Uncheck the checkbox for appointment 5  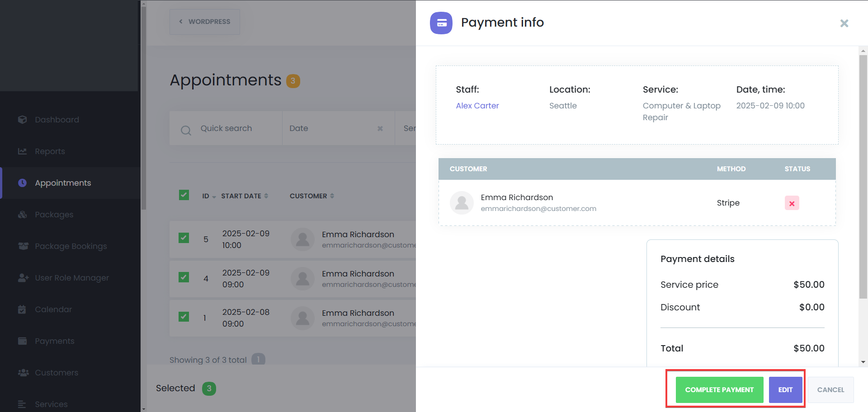coord(184,238)
